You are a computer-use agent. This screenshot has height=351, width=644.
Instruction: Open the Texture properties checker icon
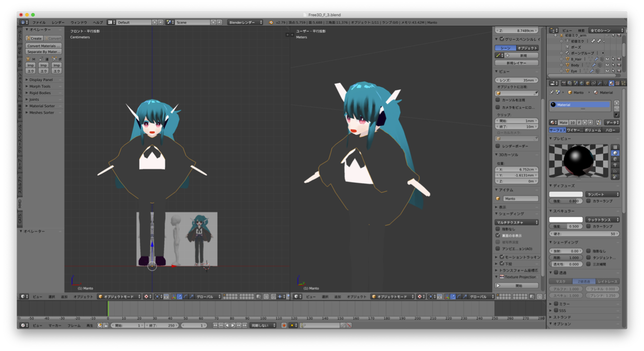pyautogui.click(x=617, y=83)
